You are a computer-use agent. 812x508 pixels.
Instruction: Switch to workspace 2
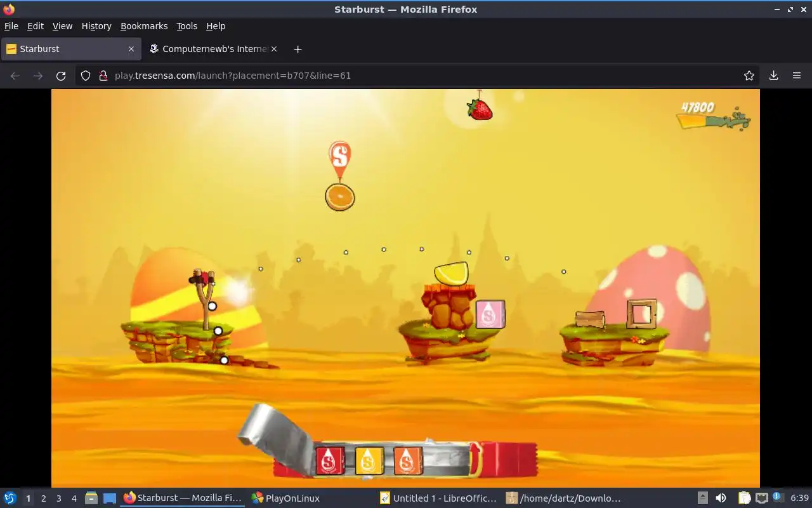pos(43,498)
